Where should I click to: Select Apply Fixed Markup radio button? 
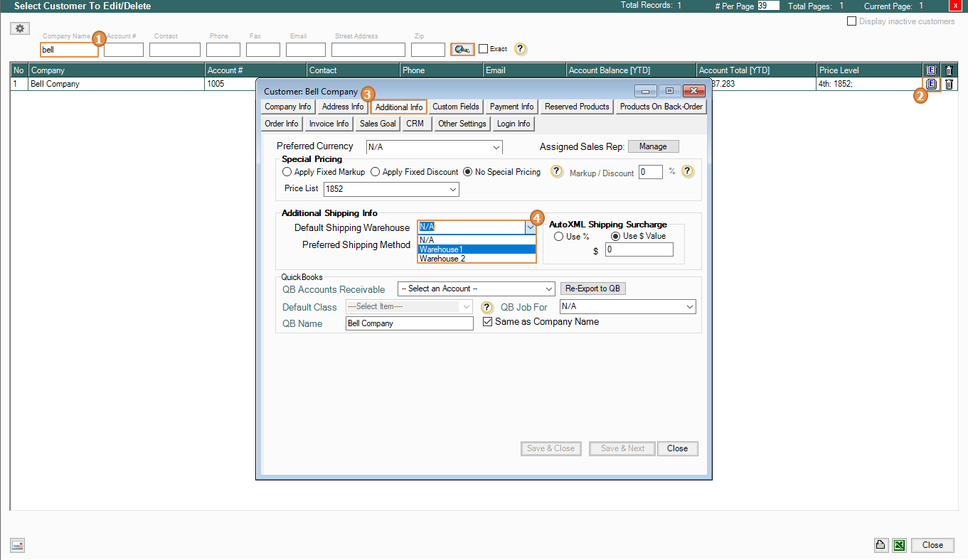(x=287, y=172)
